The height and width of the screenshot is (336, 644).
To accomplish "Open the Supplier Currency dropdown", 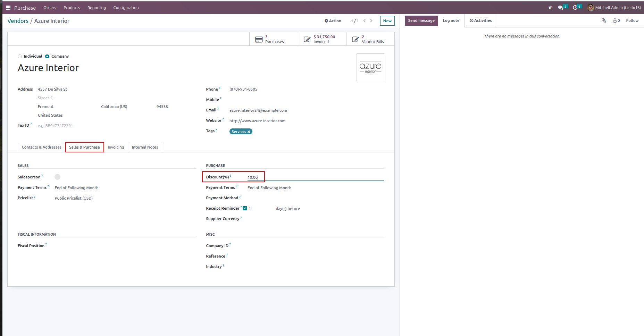I will 316,219.
